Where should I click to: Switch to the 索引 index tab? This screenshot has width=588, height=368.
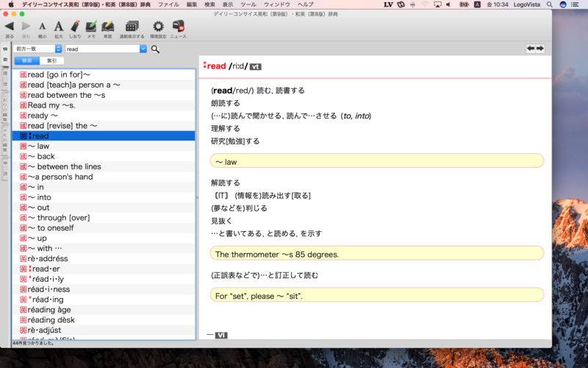[51, 61]
